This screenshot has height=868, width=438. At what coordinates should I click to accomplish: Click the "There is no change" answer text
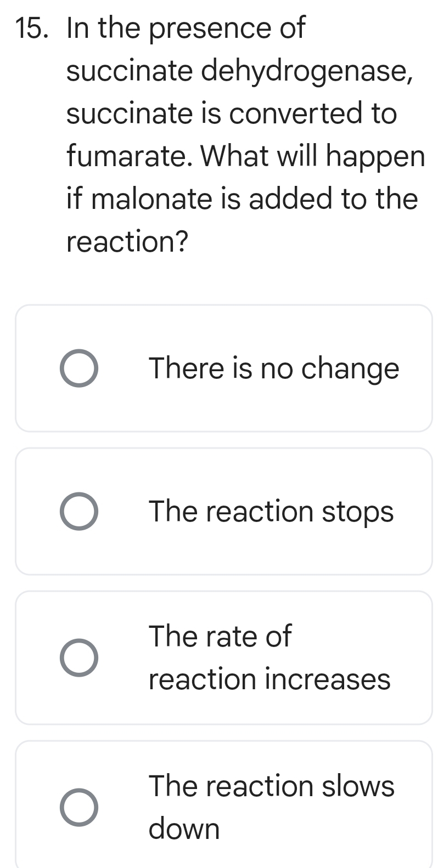pos(274,368)
